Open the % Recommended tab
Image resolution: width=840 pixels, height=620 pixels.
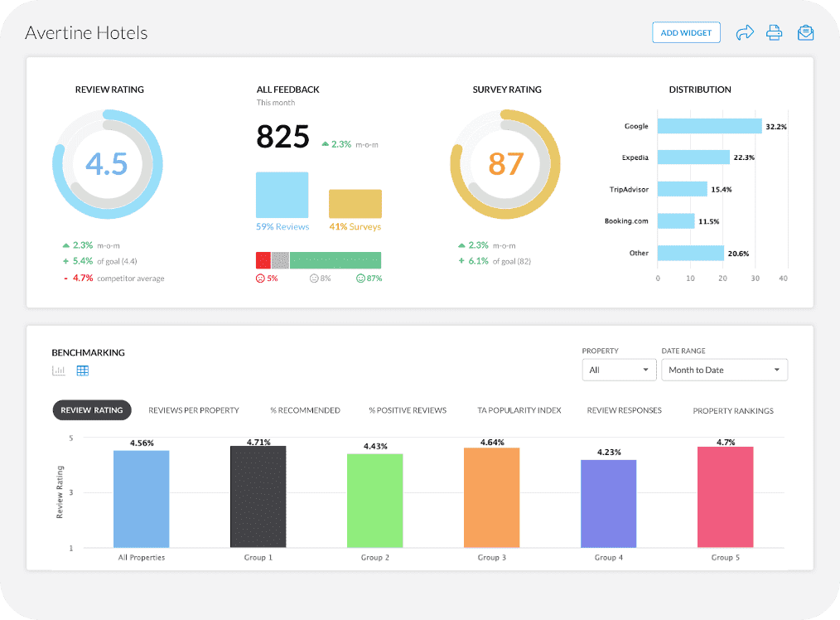pyautogui.click(x=305, y=410)
